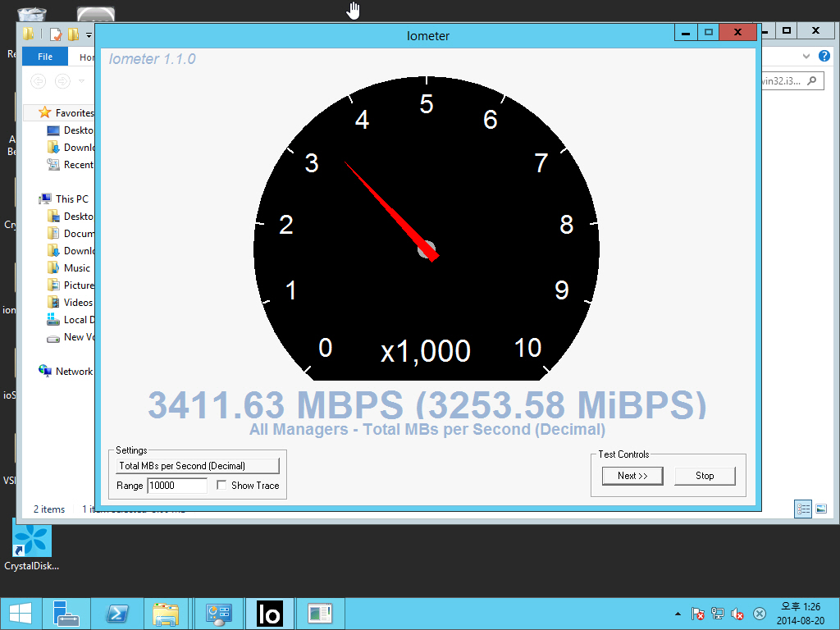Screen dimensions: 840x630
Task: Open the Control Panel taskbar icon
Action: (218, 614)
